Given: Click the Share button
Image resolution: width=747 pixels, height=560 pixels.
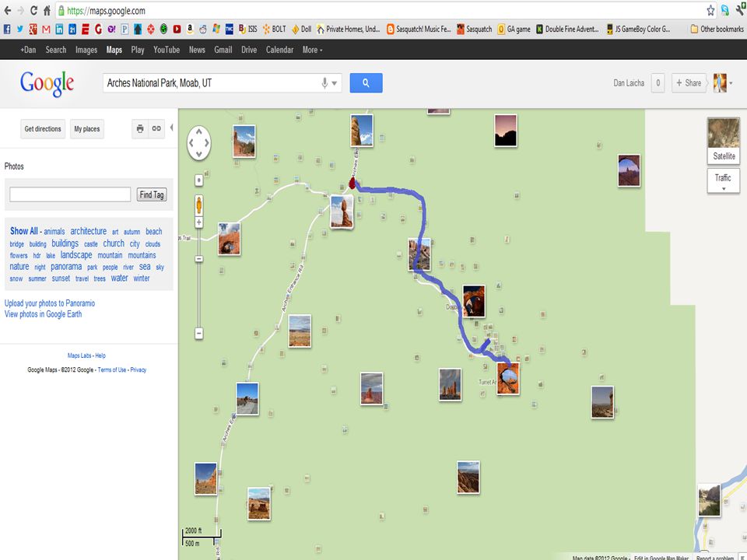Looking at the screenshot, I should point(689,83).
